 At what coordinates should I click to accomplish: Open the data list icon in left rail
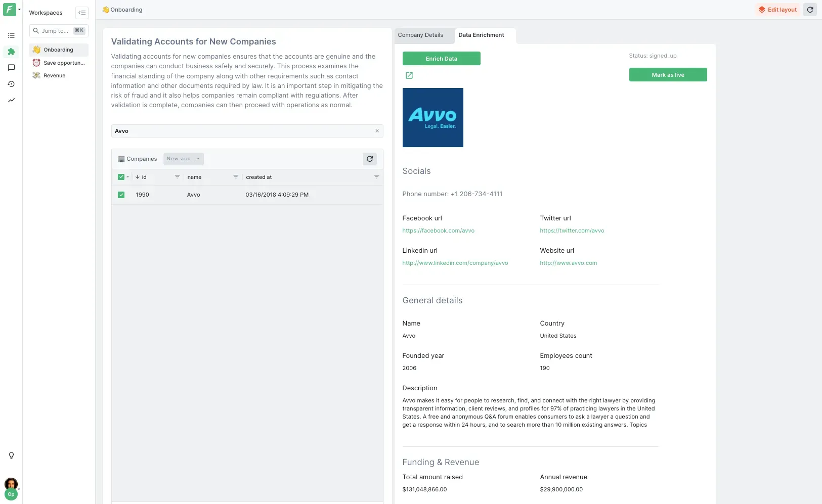11,35
